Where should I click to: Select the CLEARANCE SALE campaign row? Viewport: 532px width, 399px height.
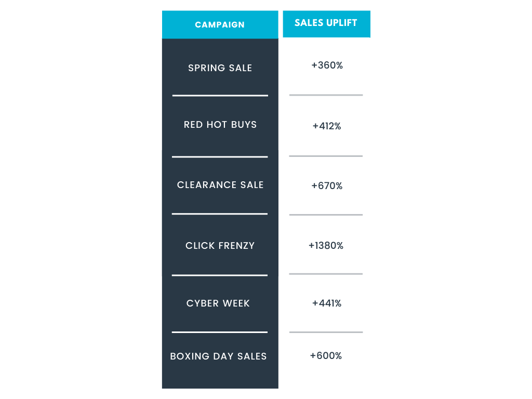[x=220, y=185]
